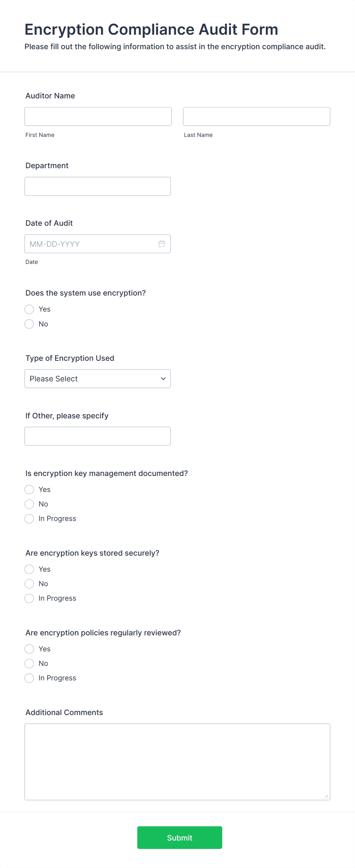Choose Yes for policies regularly reviewed
The height and width of the screenshot is (868, 355).
click(29, 649)
